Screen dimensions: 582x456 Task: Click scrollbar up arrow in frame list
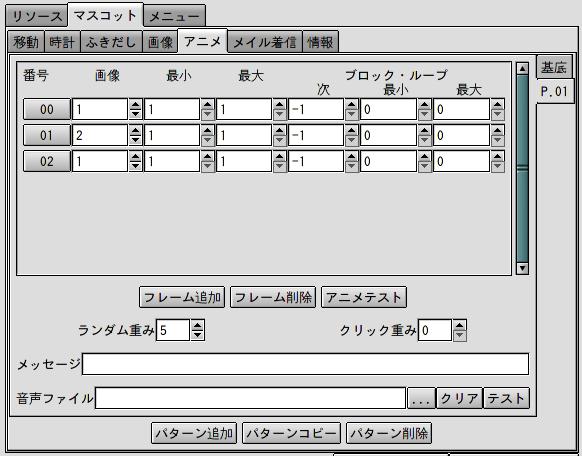[x=522, y=69]
